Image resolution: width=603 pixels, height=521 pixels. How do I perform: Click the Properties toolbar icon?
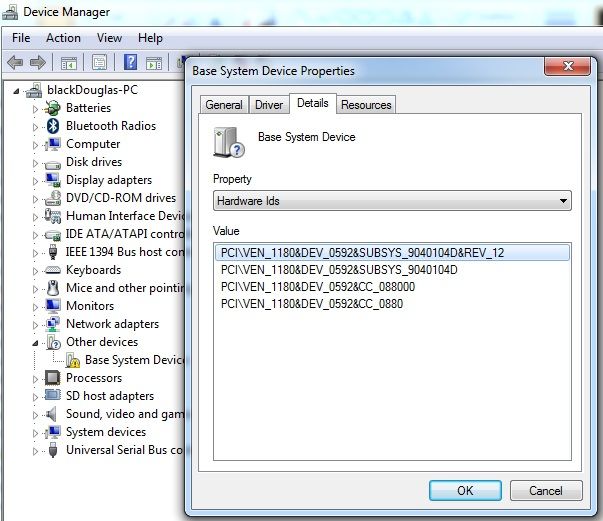pyautogui.click(x=99, y=62)
